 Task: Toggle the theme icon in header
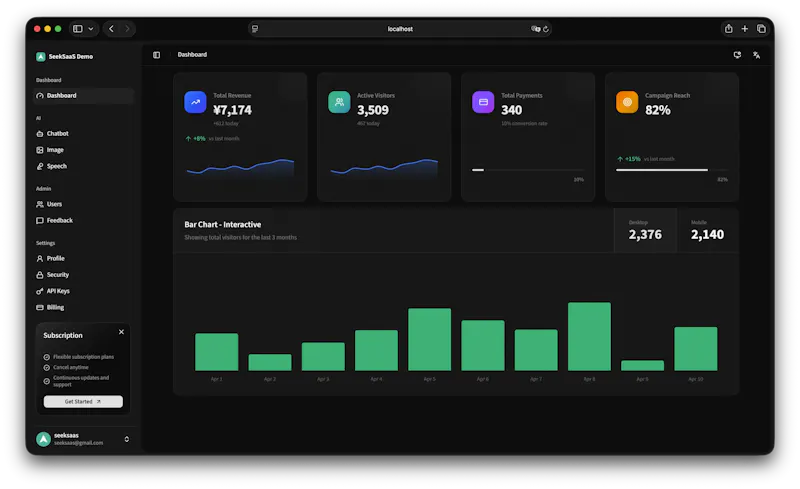[x=737, y=55]
